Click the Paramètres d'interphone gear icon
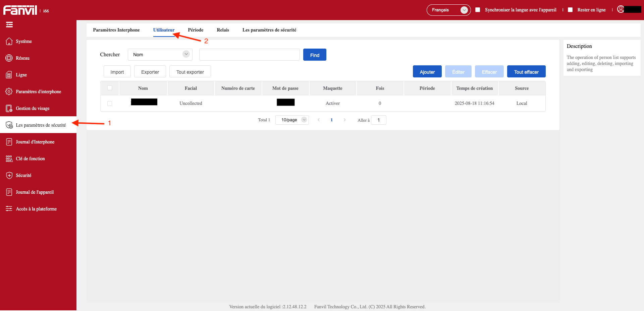Image resolution: width=644 pixels, height=311 pixels. [x=9, y=91]
